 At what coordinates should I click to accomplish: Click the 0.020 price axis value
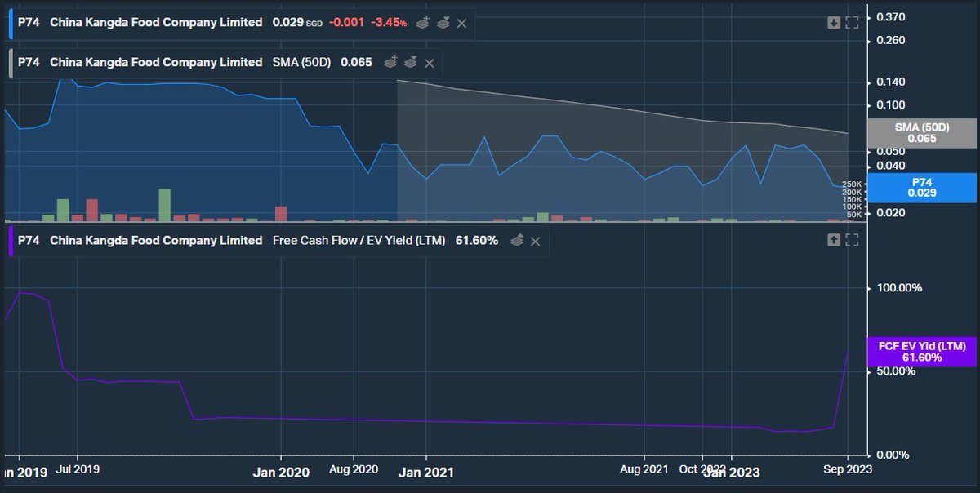click(x=891, y=213)
